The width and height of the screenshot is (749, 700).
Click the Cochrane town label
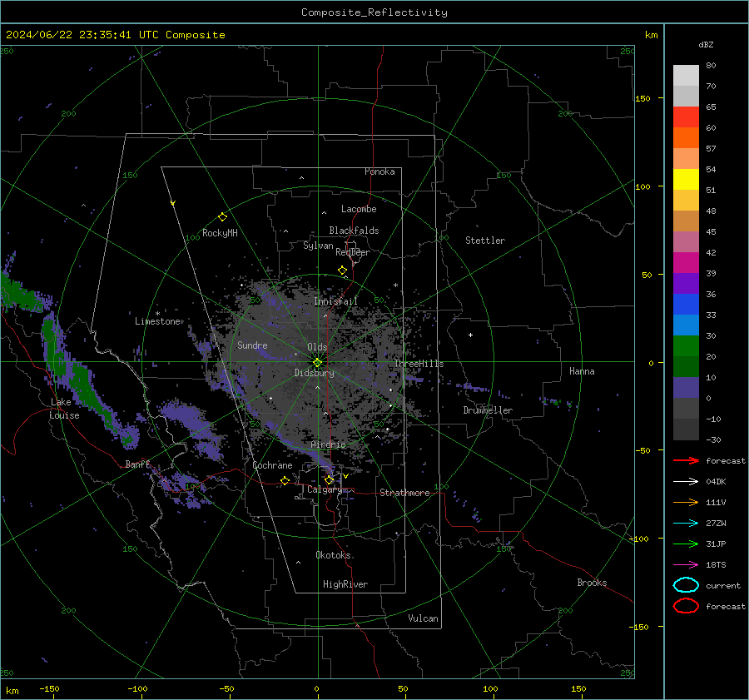click(x=272, y=465)
